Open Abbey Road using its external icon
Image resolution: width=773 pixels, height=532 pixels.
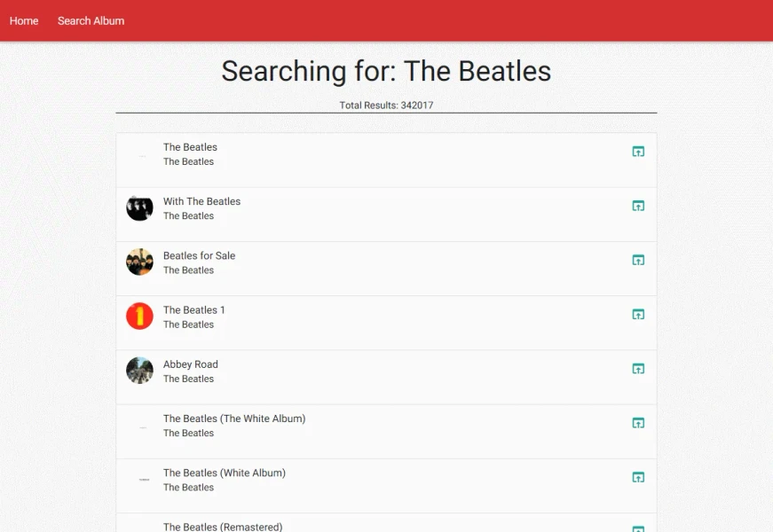[638, 368]
